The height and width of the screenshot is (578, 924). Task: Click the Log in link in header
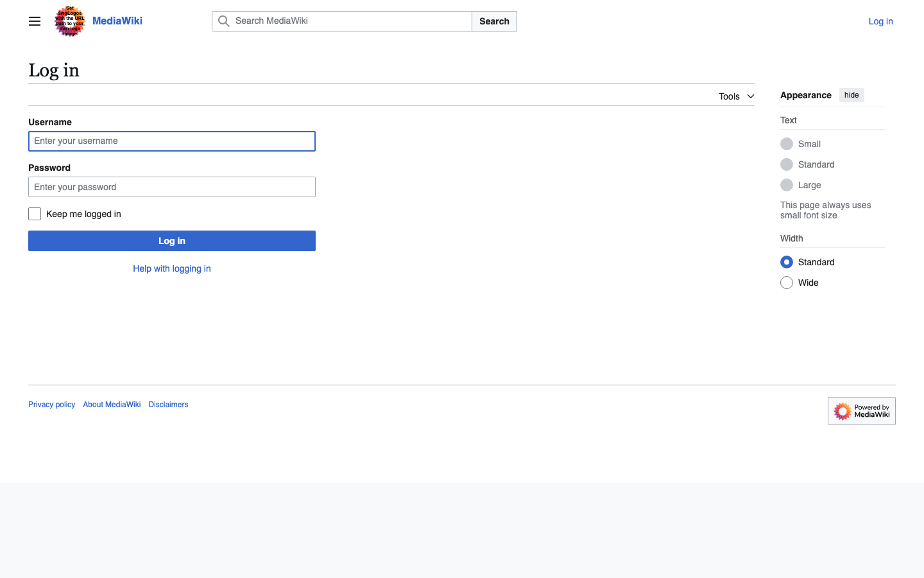point(880,21)
